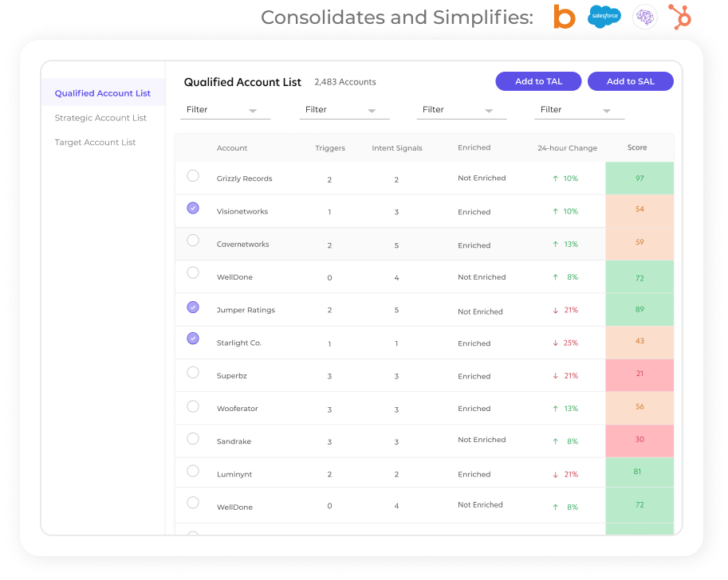Uncheck the Jumper Ratings row checkbox
Screen dimensions: 728x580
193,308
